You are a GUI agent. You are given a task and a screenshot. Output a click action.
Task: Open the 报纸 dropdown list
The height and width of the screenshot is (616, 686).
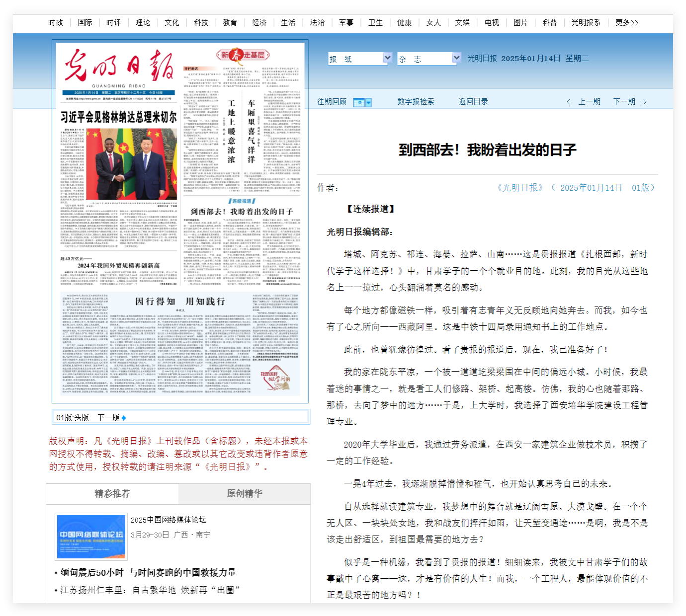[387, 59]
